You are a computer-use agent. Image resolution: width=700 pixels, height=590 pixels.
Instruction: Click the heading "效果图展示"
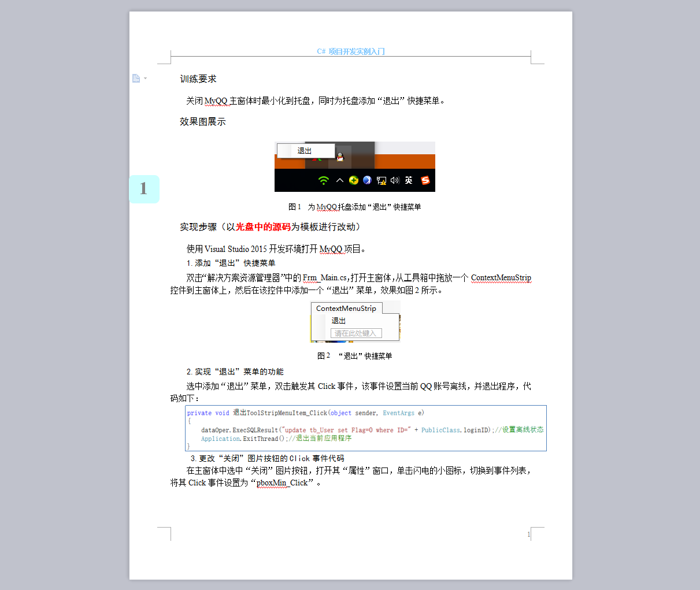(x=203, y=122)
